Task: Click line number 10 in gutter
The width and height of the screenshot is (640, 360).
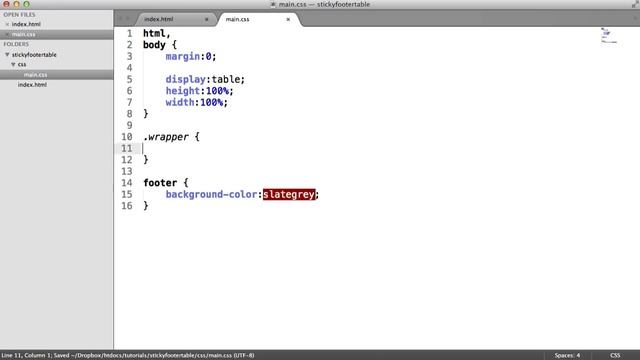Action: 127,137
